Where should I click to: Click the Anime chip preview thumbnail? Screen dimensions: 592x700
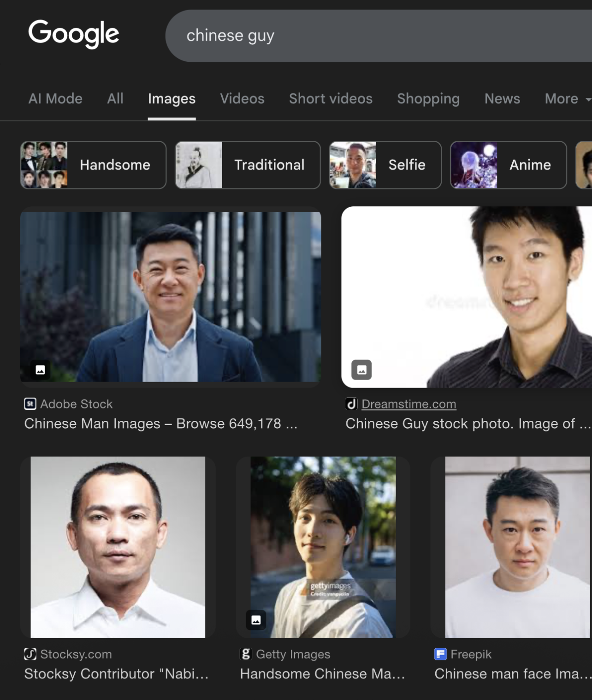474,165
